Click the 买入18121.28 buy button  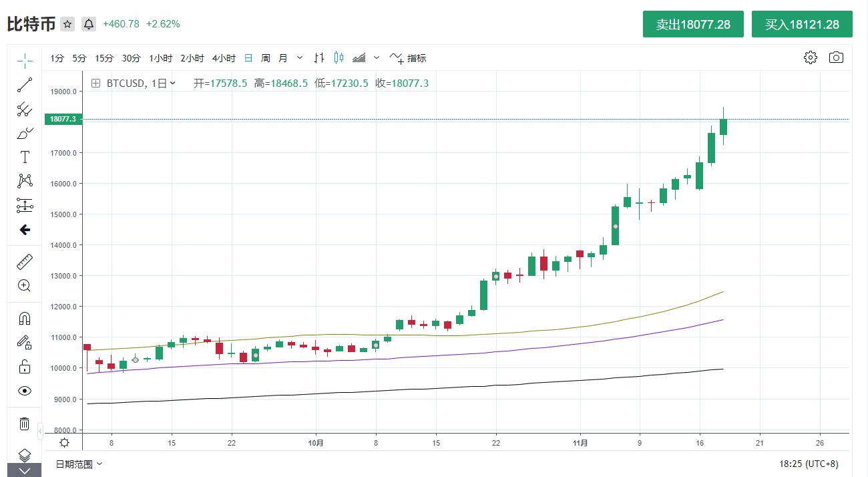pyautogui.click(x=802, y=24)
